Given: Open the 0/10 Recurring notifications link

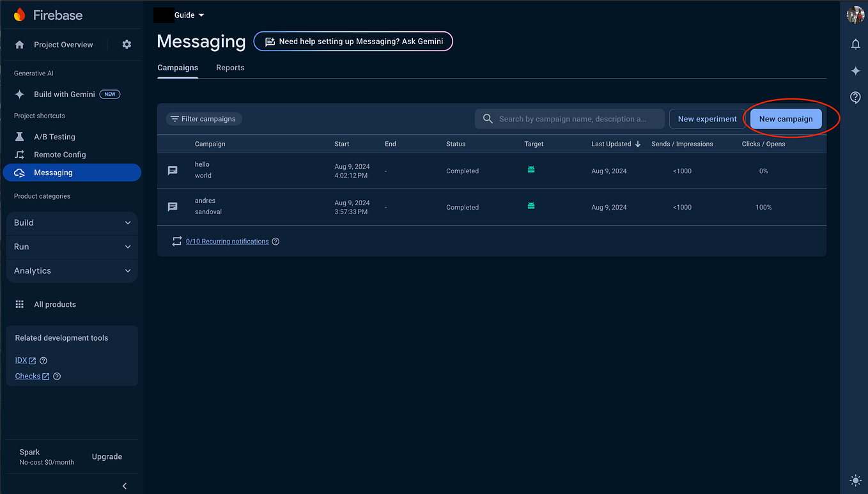Looking at the screenshot, I should tap(228, 242).
